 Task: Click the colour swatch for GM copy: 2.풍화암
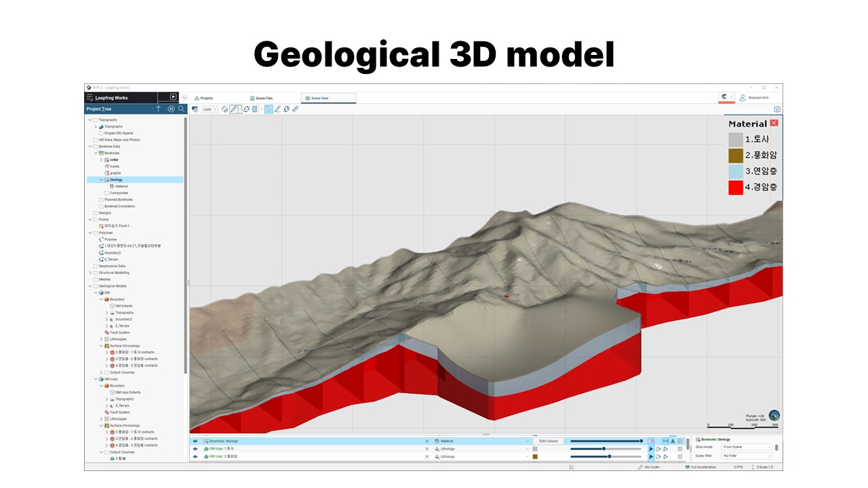coord(535,457)
